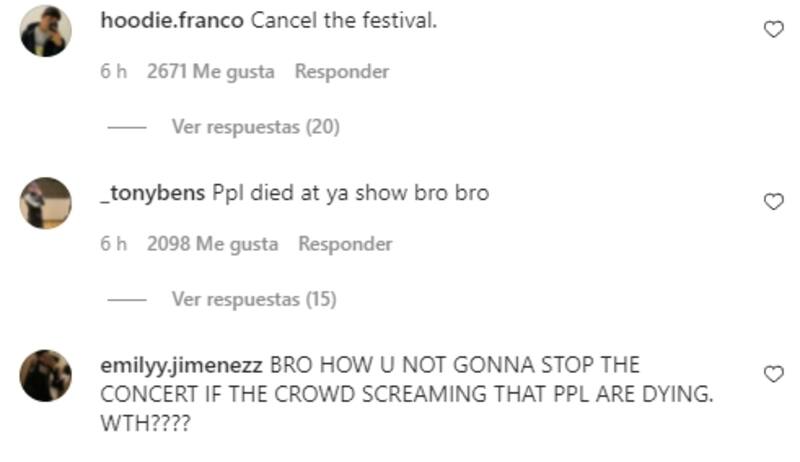Visit the hoodie.franco username link
Viewport: 800px width, 462px height.
(x=172, y=20)
